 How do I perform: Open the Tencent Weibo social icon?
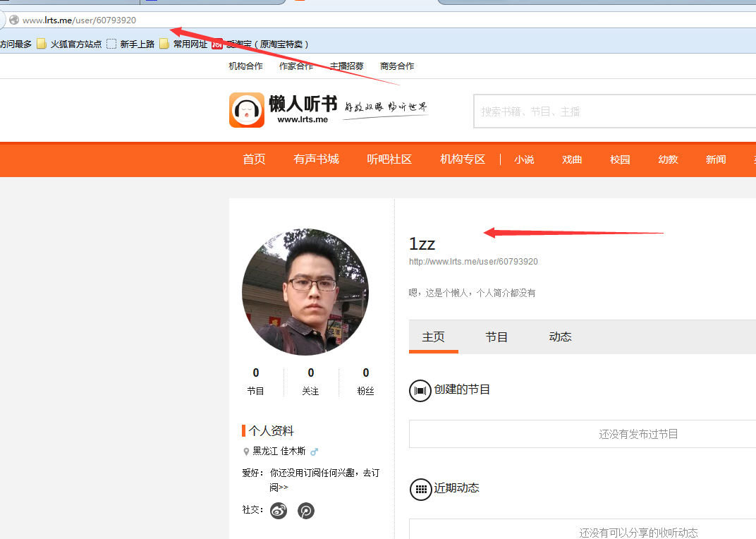click(305, 511)
